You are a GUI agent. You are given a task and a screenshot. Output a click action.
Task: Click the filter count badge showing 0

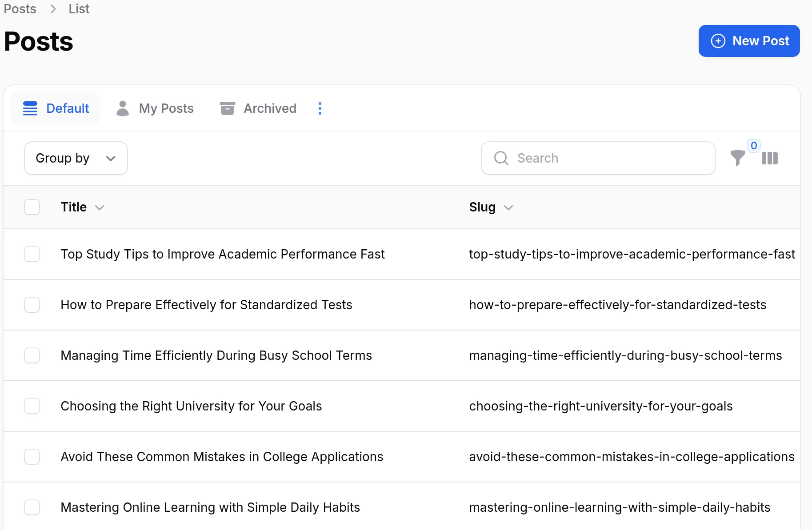click(754, 146)
